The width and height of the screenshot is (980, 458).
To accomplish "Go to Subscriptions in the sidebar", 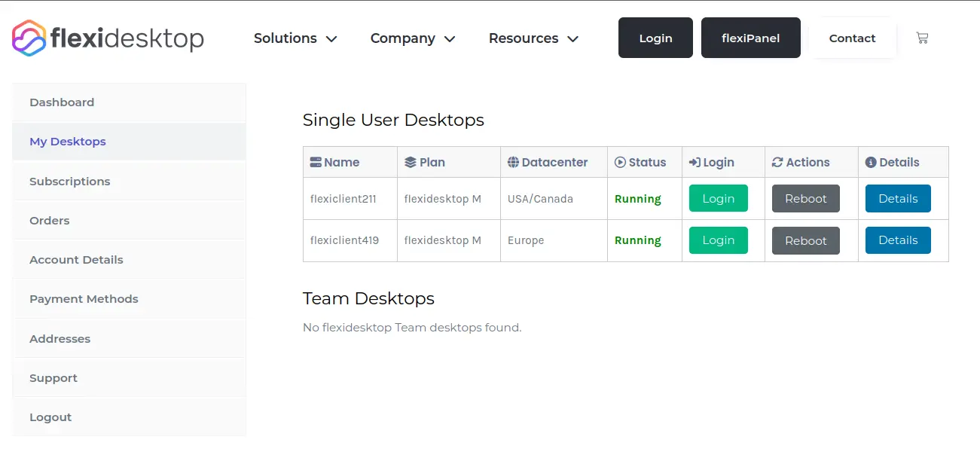I will [x=129, y=182].
